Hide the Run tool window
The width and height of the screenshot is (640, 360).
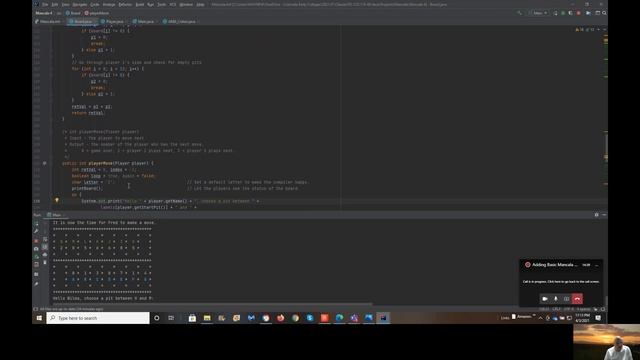pos(604,215)
